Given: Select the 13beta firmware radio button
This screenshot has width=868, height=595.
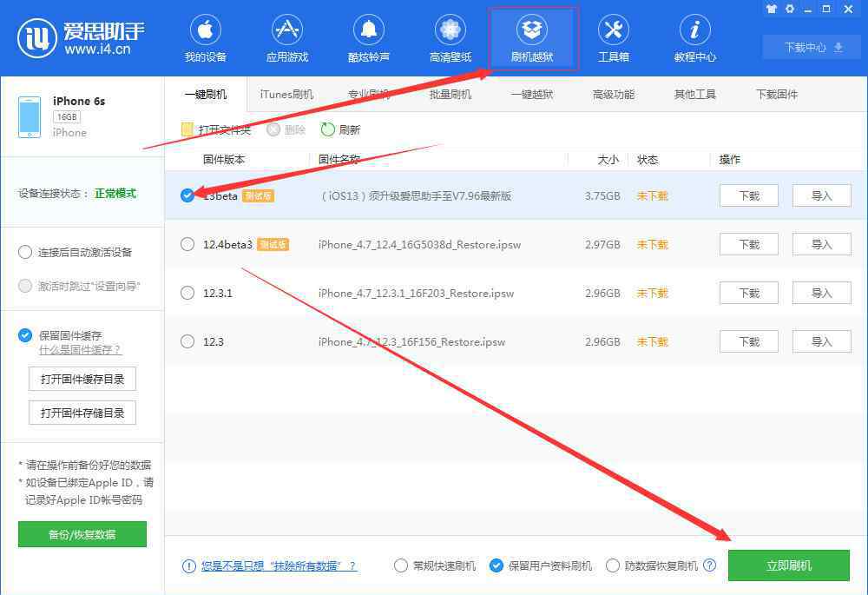Looking at the screenshot, I should tap(187, 195).
